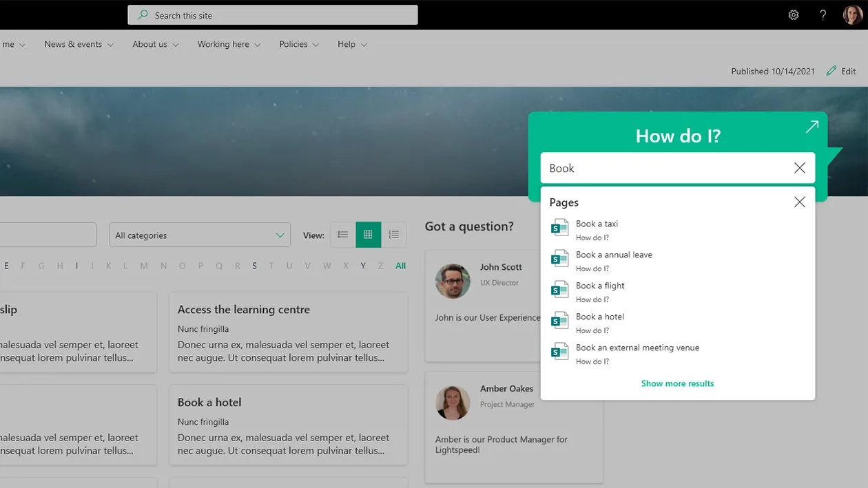Expand the News & events menu
This screenshot has width=868, height=488.
pyautogui.click(x=74, y=44)
